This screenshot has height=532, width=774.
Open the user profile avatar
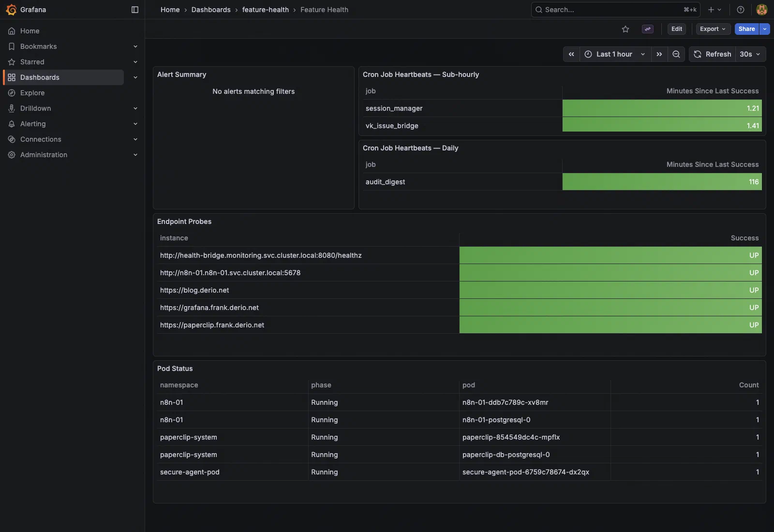(762, 10)
